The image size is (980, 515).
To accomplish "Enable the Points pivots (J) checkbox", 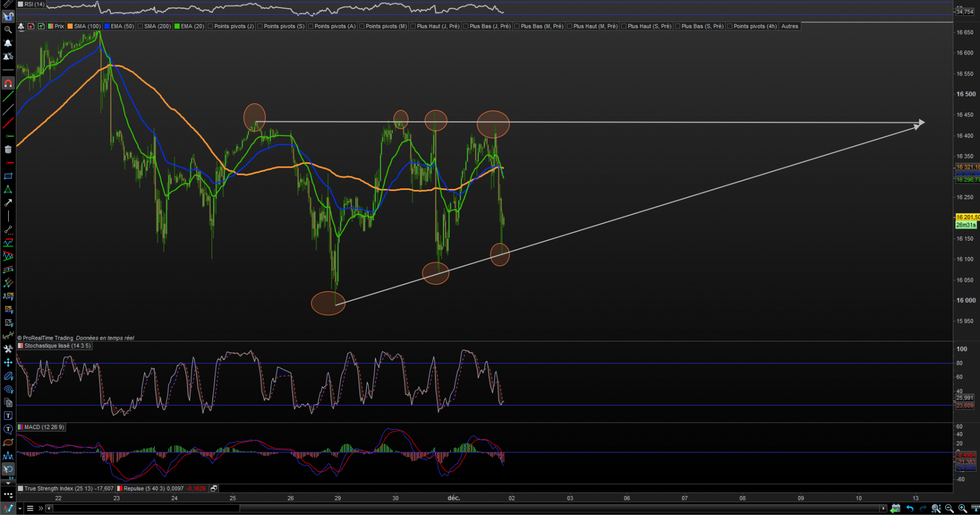I will (x=210, y=26).
